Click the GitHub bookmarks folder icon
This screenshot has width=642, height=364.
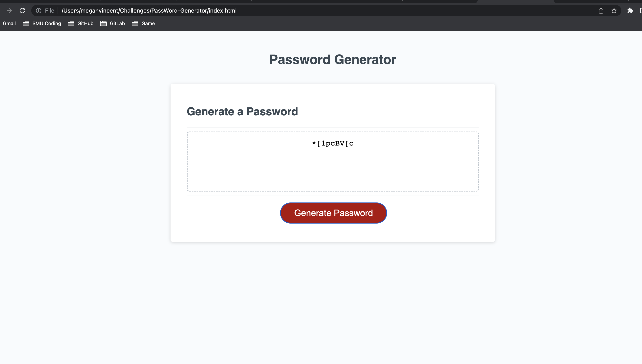click(71, 23)
